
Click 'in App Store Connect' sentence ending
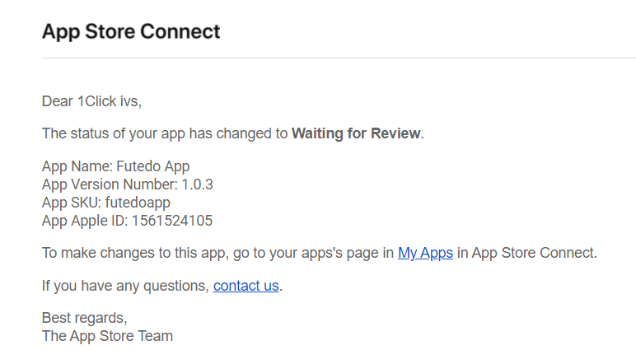pos(526,253)
